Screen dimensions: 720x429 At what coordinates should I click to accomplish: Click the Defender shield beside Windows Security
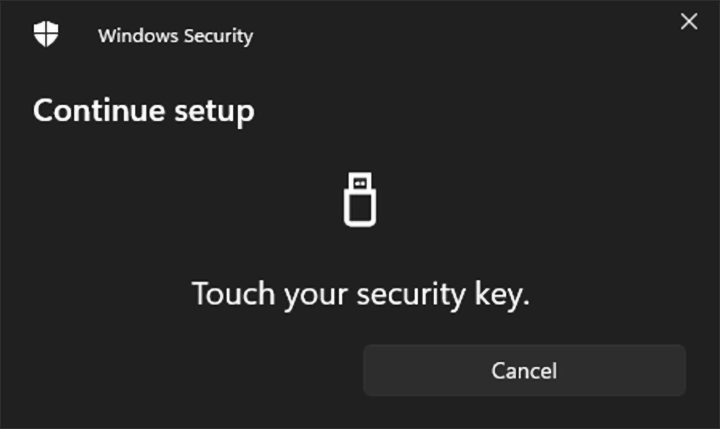coord(46,35)
